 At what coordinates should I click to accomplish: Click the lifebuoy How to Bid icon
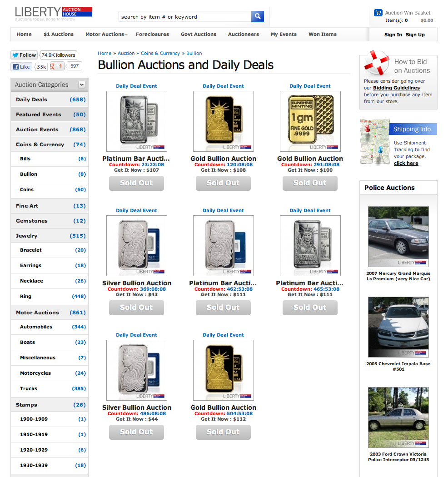pos(377,63)
